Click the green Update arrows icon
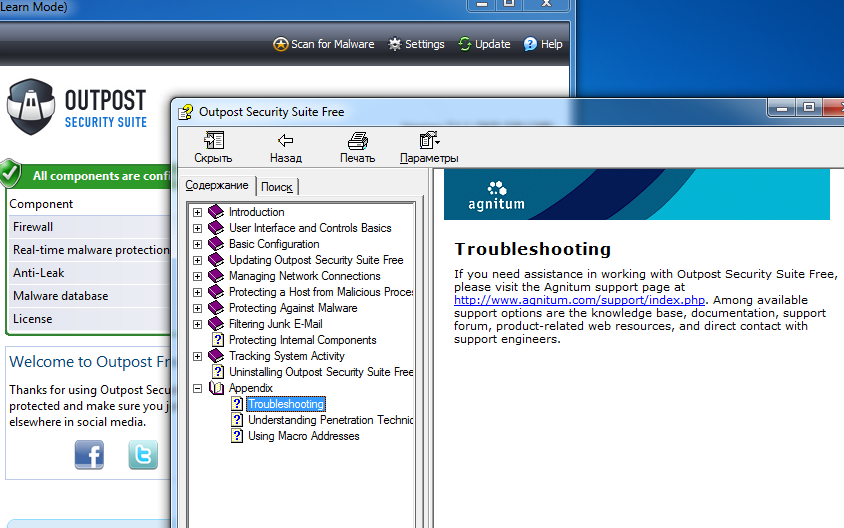This screenshot has height=528, width=844. point(465,44)
